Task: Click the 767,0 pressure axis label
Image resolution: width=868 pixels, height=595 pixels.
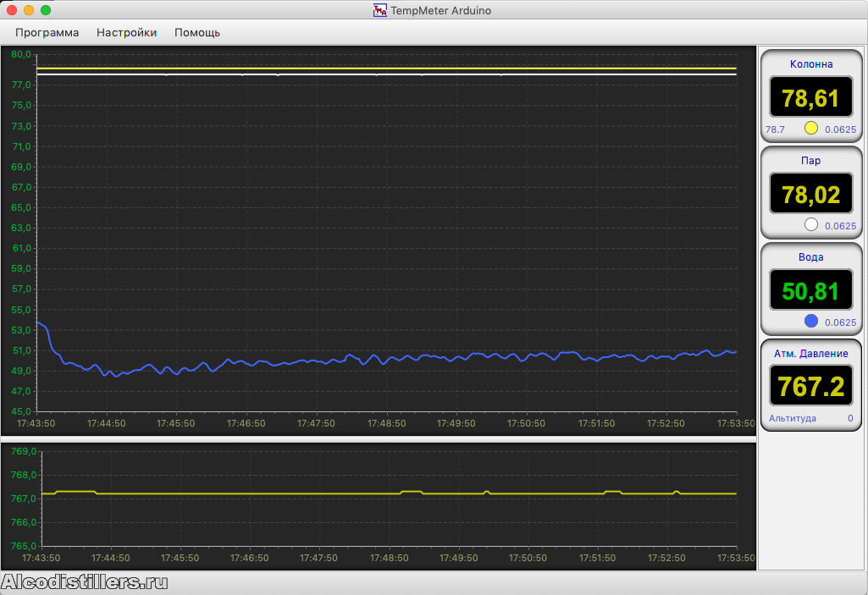Action: coord(24,499)
